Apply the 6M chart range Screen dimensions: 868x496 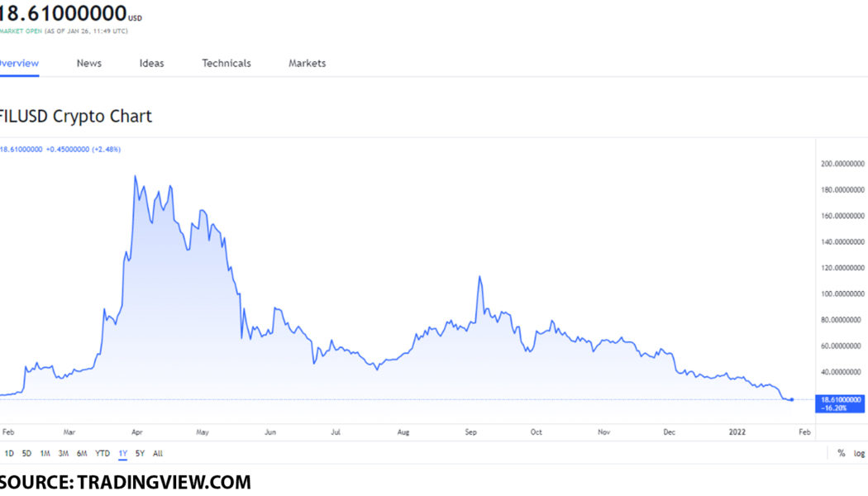(x=82, y=453)
